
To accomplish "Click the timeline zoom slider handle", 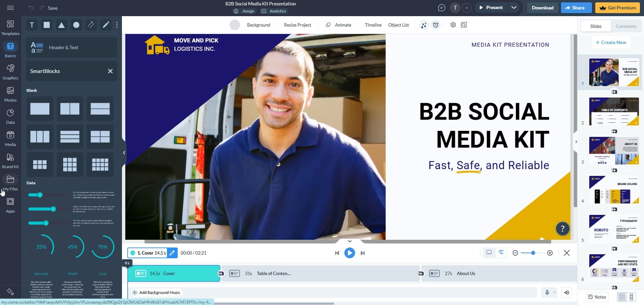I will [x=533, y=253].
